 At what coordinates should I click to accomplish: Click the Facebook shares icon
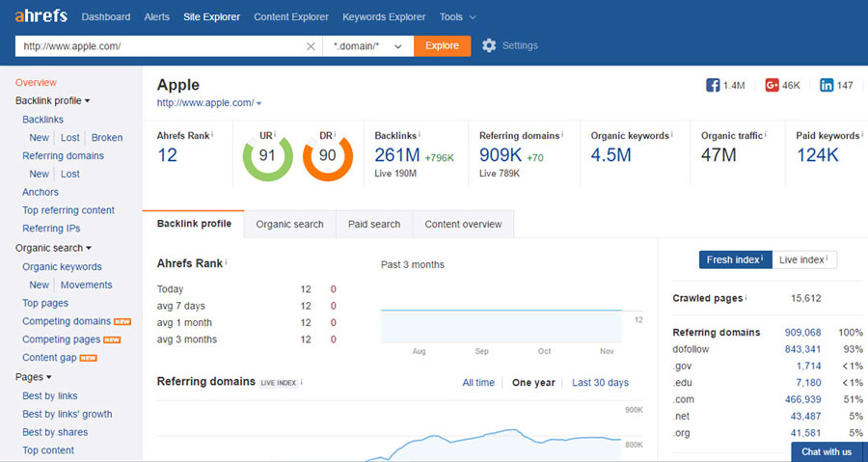(x=713, y=85)
